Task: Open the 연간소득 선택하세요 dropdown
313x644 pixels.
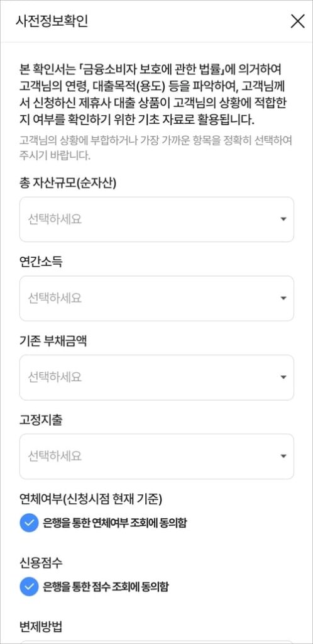Action: coord(156,298)
